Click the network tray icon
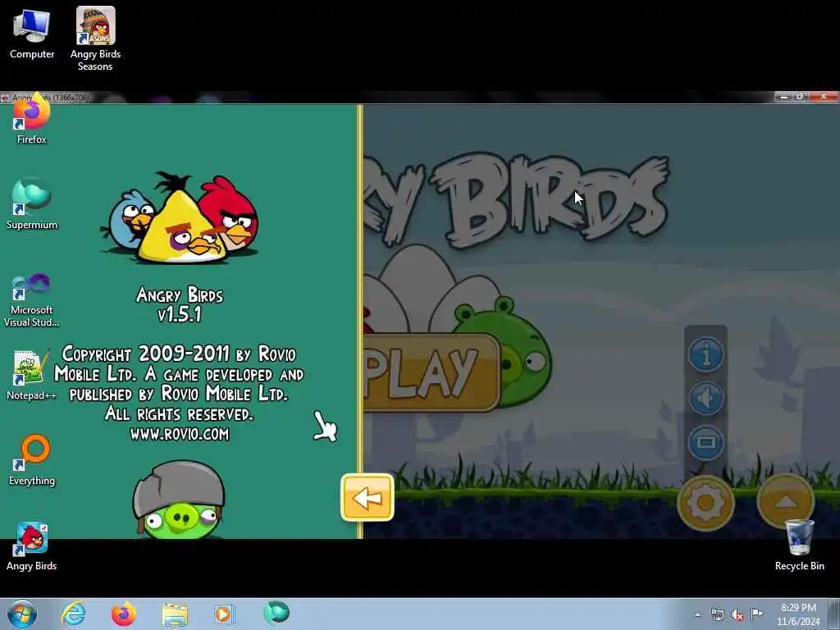Viewport: 840px width, 630px height. click(x=717, y=614)
